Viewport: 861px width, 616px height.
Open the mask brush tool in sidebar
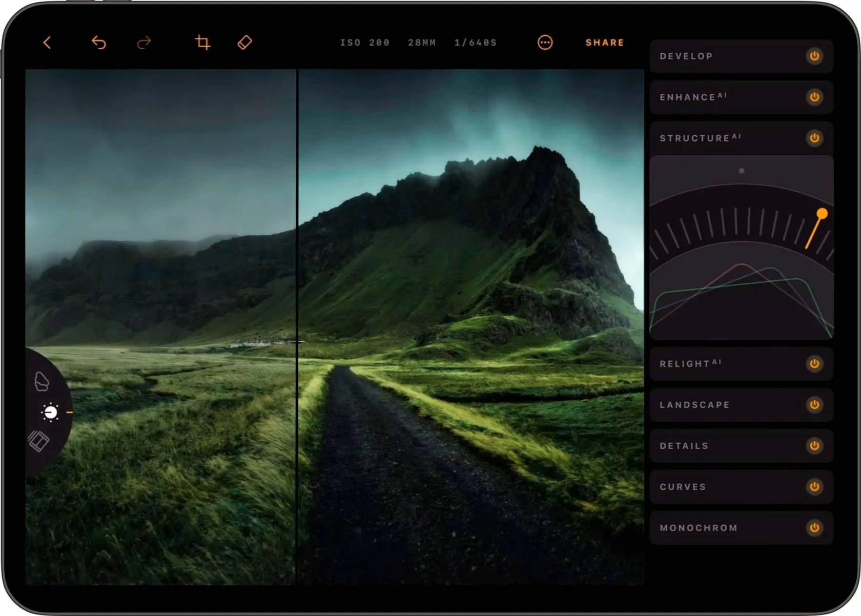click(x=42, y=382)
